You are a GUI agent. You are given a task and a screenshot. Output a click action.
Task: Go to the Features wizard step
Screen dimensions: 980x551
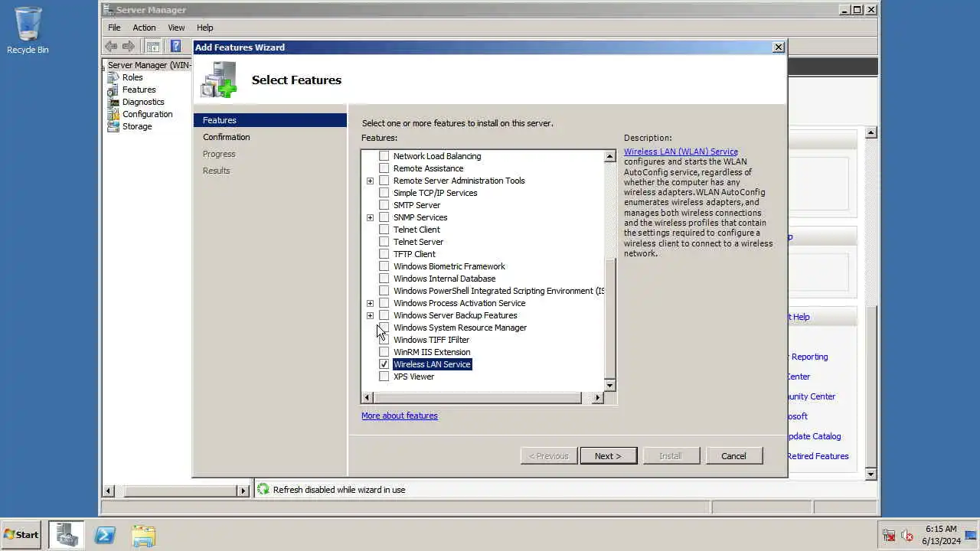click(x=269, y=120)
